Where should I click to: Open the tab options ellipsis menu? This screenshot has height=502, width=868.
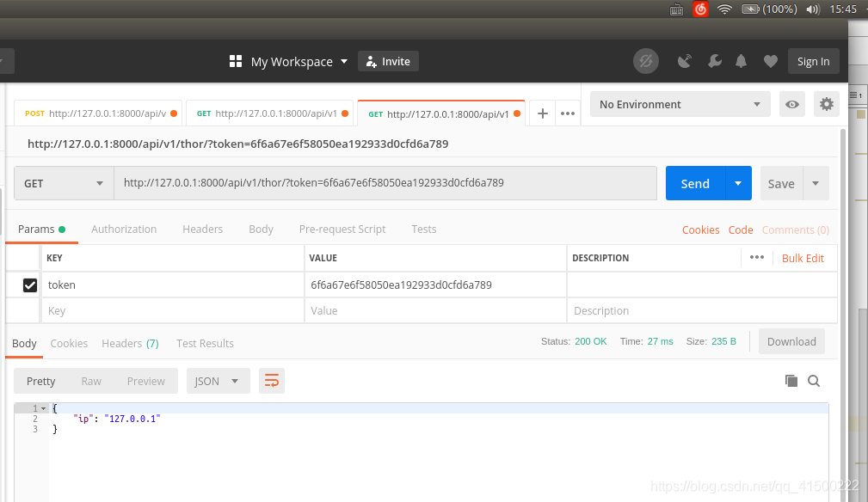point(568,113)
